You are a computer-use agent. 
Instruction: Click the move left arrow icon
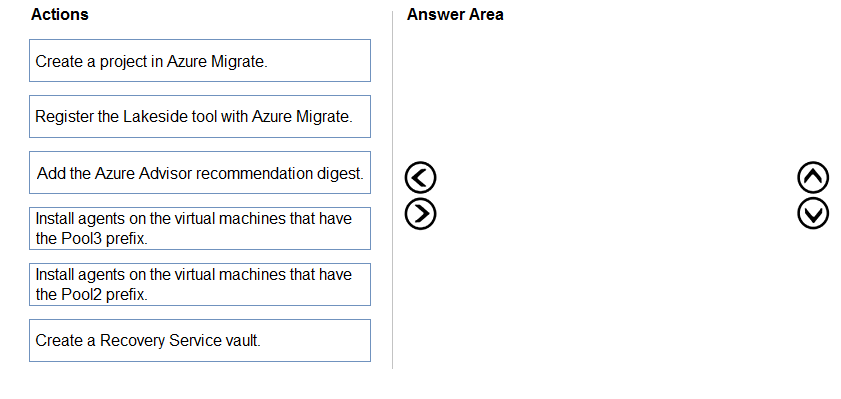[420, 178]
